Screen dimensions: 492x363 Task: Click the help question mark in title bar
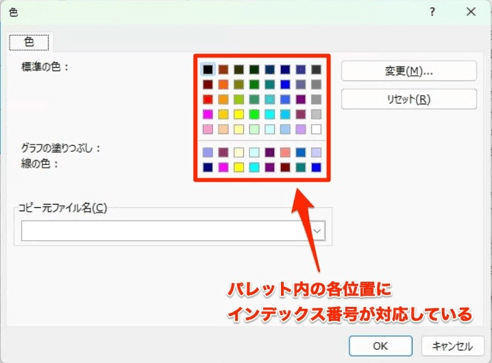click(432, 12)
